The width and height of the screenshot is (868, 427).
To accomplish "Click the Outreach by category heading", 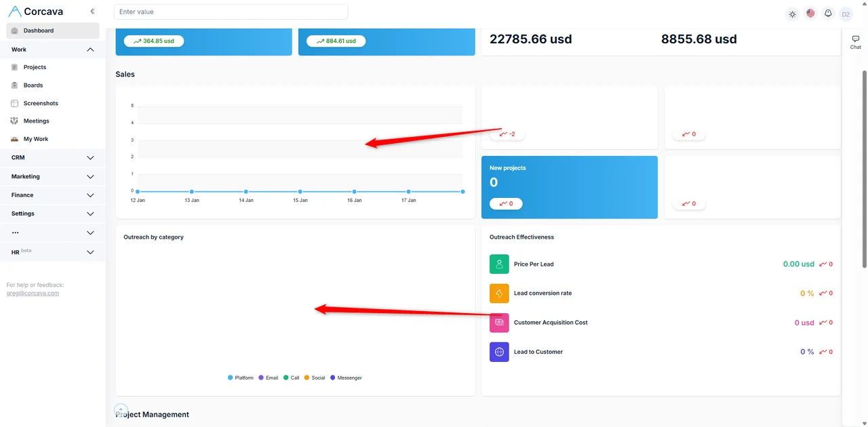I will [x=154, y=237].
